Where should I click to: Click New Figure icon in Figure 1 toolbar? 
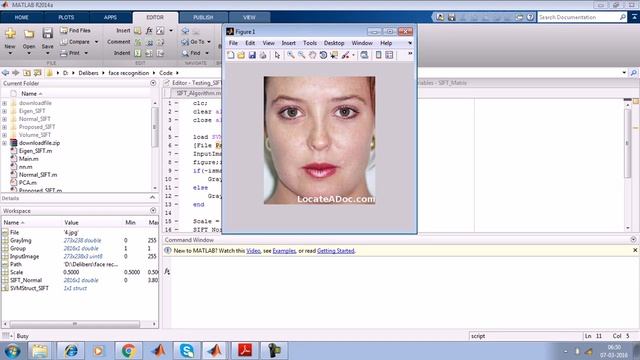click(231, 55)
